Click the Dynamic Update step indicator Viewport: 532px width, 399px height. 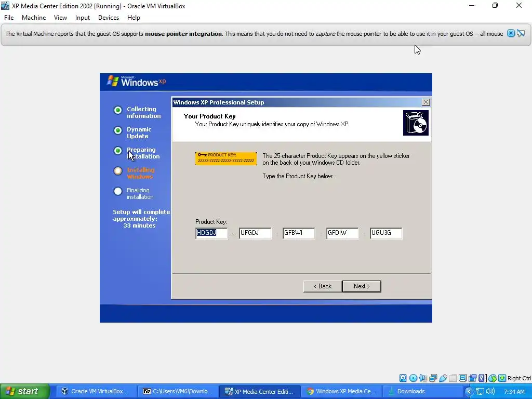click(x=118, y=130)
